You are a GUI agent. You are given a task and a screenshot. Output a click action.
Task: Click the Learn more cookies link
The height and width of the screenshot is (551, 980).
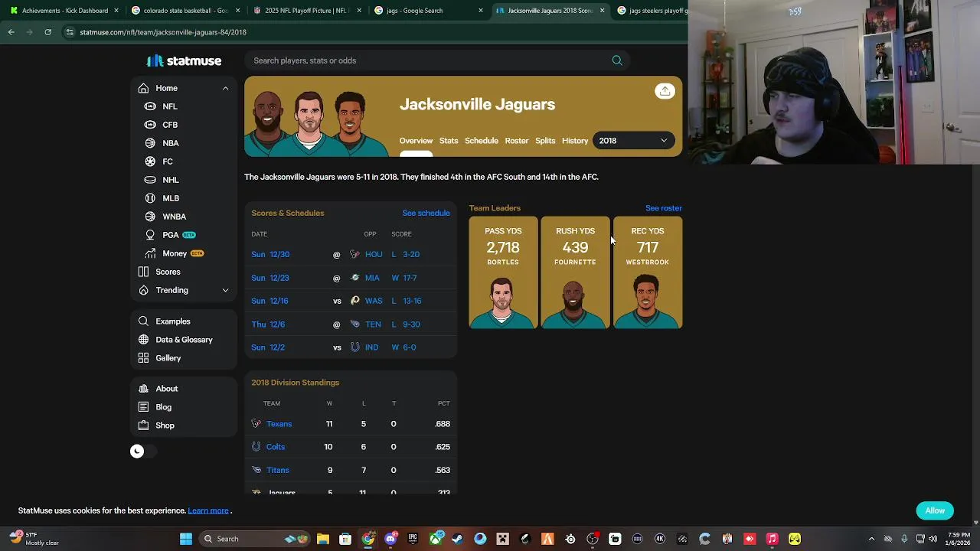click(x=208, y=510)
